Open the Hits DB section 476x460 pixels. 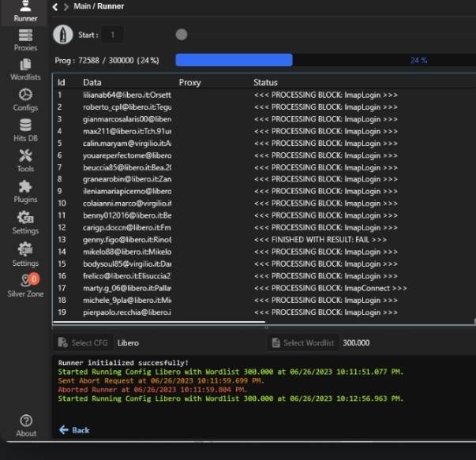25,130
